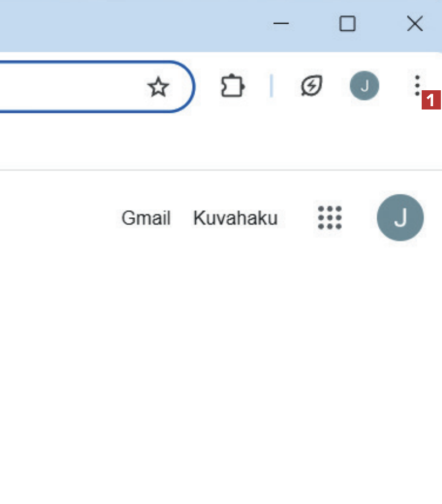Focus the address bar field
The height and width of the screenshot is (504, 442).
coord(66,87)
